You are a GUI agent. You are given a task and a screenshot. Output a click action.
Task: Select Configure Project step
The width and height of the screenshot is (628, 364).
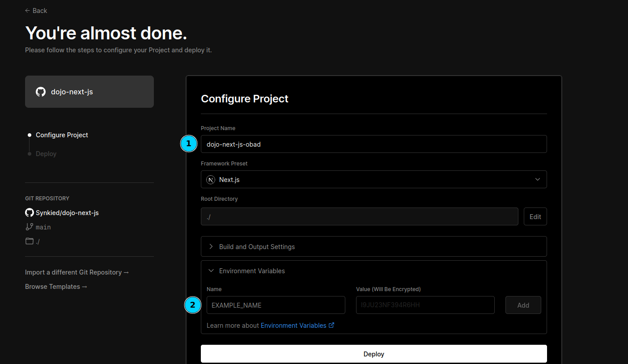click(x=62, y=135)
